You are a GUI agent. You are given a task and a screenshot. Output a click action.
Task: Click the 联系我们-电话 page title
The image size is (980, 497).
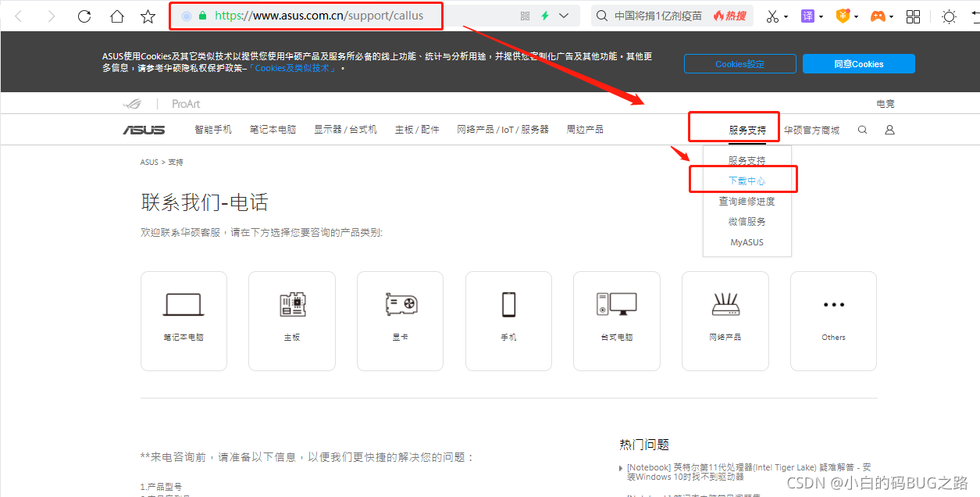pyautogui.click(x=205, y=203)
